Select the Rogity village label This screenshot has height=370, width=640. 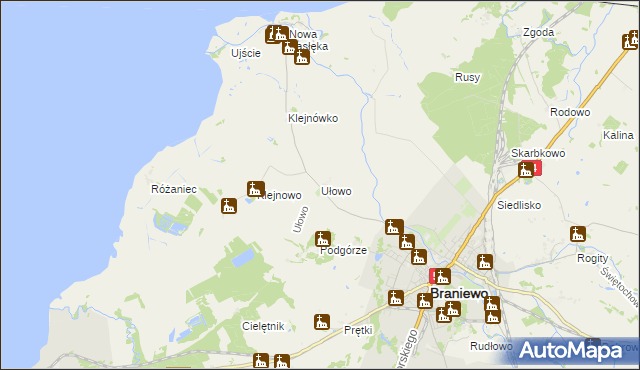click(x=593, y=258)
